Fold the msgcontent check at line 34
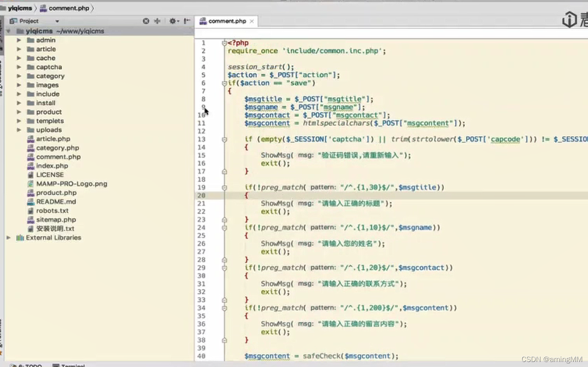 (224, 308)
